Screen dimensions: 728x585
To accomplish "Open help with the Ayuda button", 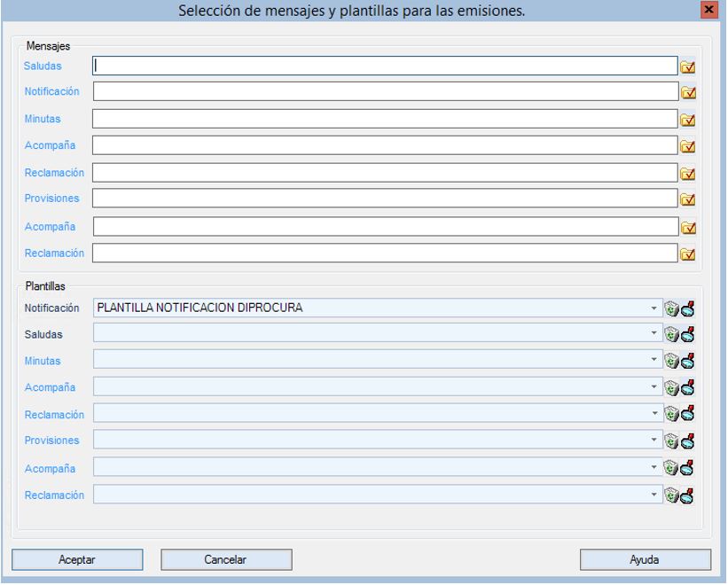I will click(x=645, y=559).
